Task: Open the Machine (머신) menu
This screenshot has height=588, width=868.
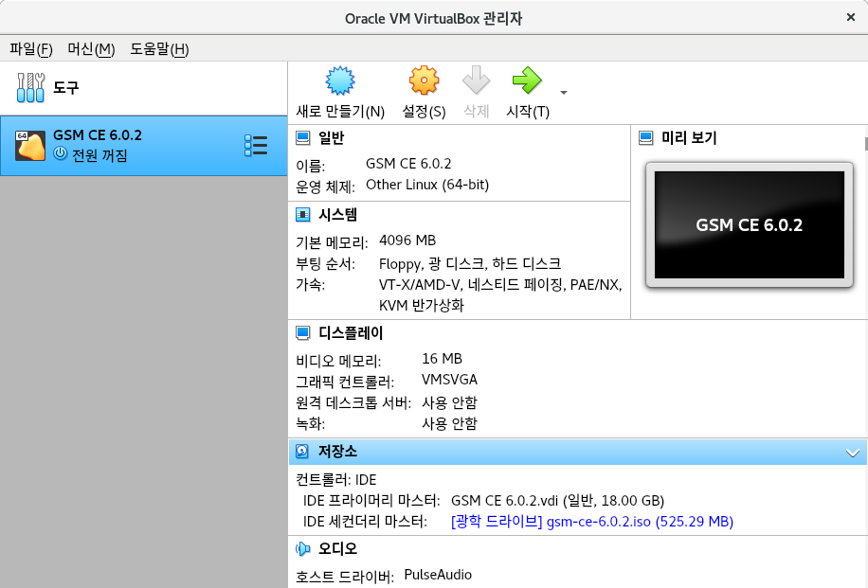Action: coord(91,49)
